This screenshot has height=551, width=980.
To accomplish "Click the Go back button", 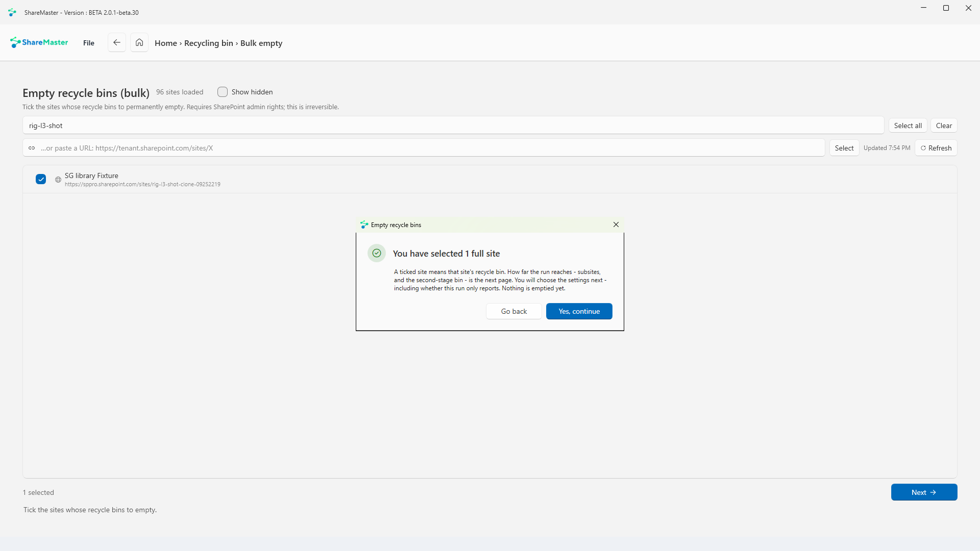I will (514, 311).
